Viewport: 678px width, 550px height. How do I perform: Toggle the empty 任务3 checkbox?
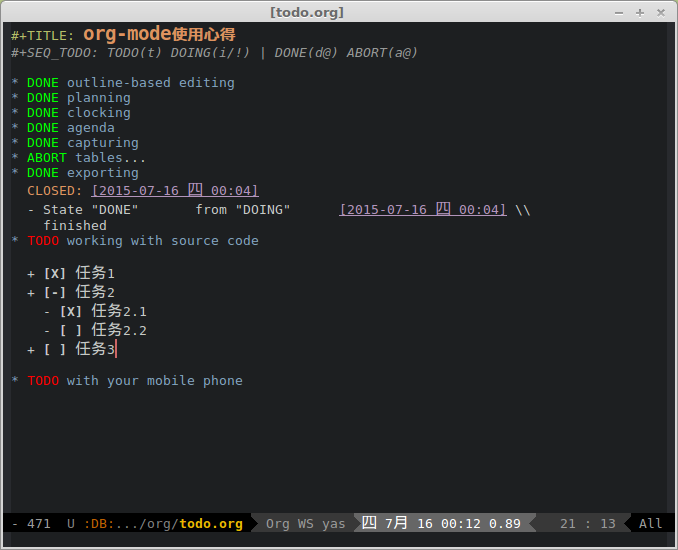(54, 349)
